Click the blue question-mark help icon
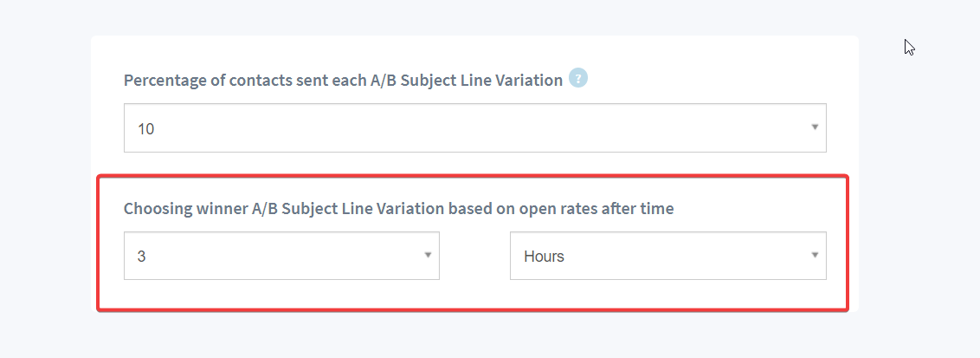Image resolution: width=980 pixels, height=358 pixels. pyautogui.click(x=578, y=79)
